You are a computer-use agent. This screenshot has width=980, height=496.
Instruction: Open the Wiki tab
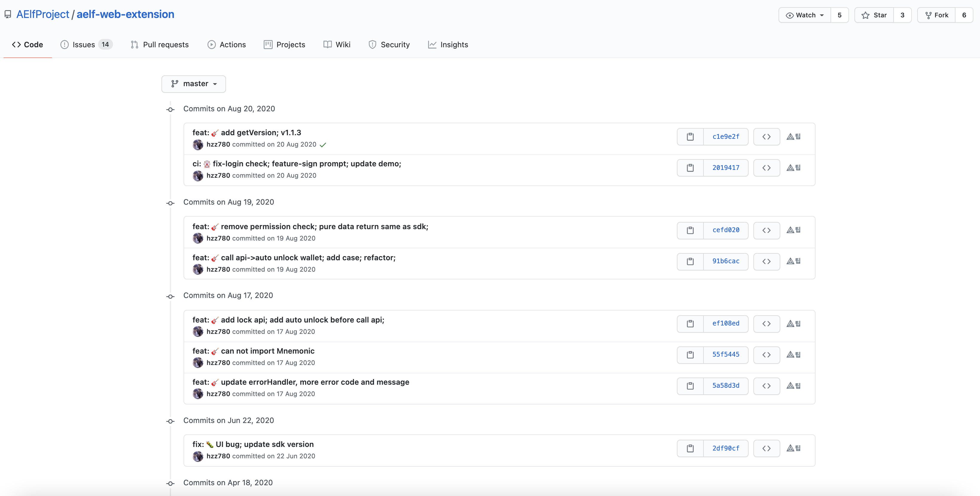coord(337,45)
